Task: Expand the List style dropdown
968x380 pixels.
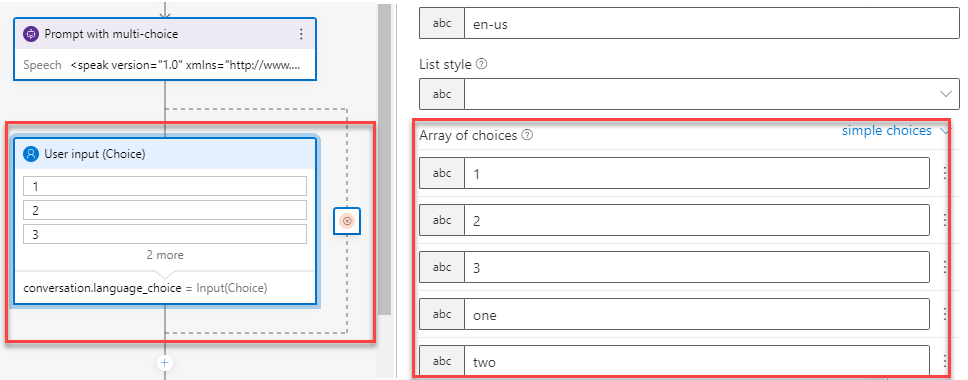Action: coord(945,94)
